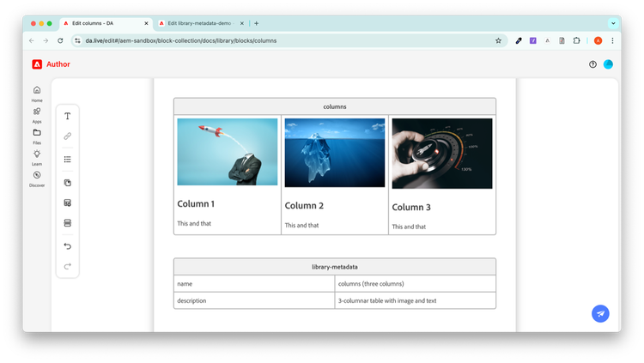Open the Home sidebar section
The height and width of the screenshot is (363, 644).
(37, 94)
